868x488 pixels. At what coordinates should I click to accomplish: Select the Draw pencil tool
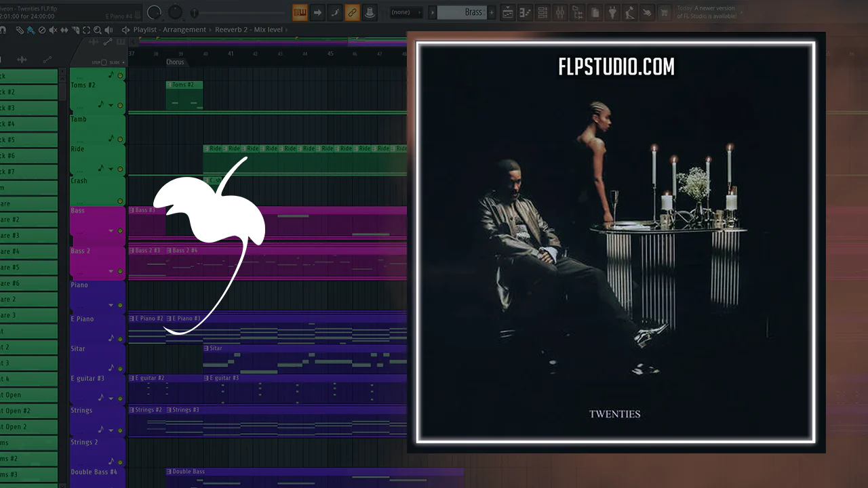pyautogui.click(x=20, y=30)
